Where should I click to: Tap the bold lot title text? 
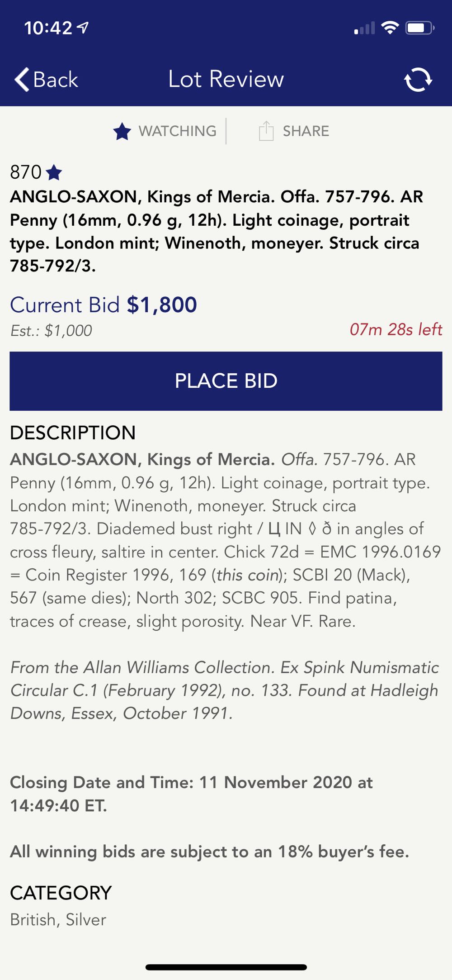216,231
